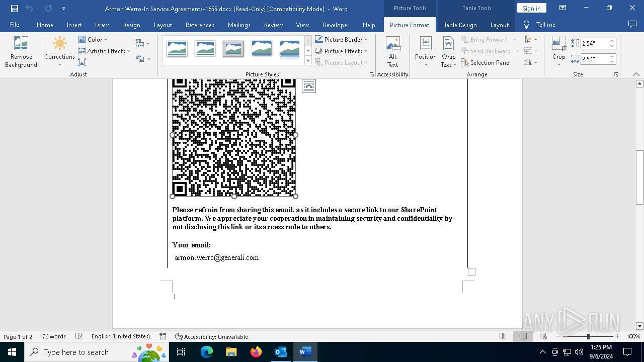
Task: Open the File menu
Action: click(15, 25)
